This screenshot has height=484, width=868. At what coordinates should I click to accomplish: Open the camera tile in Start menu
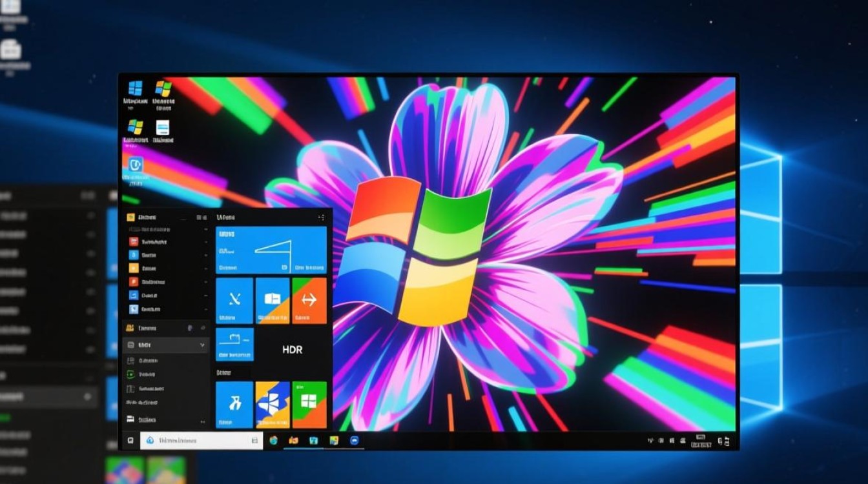tap(234, 344)
